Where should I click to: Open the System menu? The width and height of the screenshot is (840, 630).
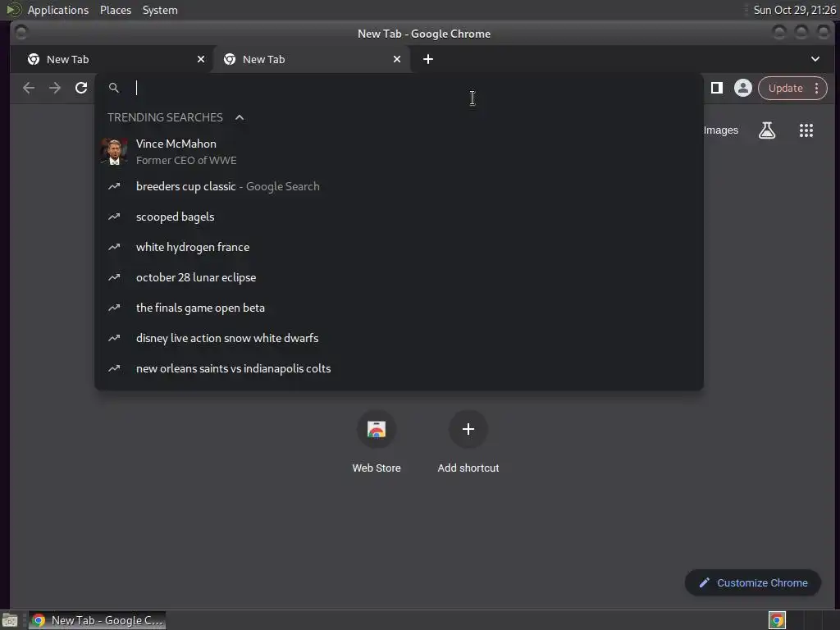point(160,10)
